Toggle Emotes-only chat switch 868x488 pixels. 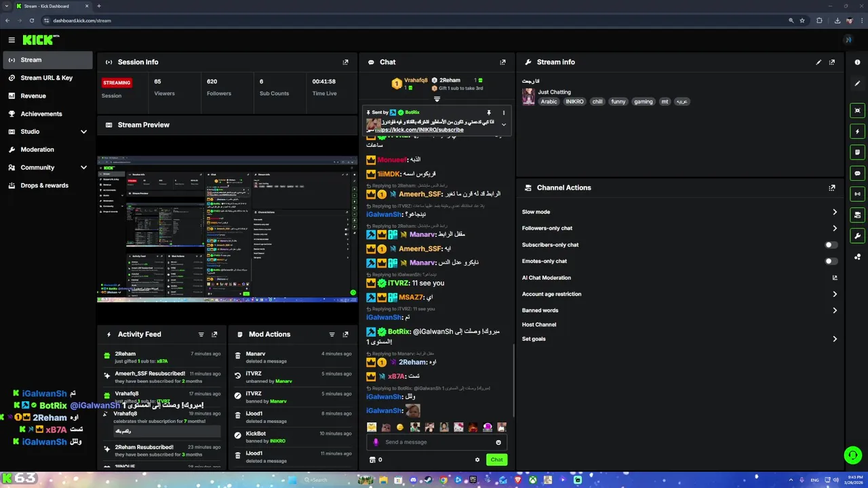831,261
